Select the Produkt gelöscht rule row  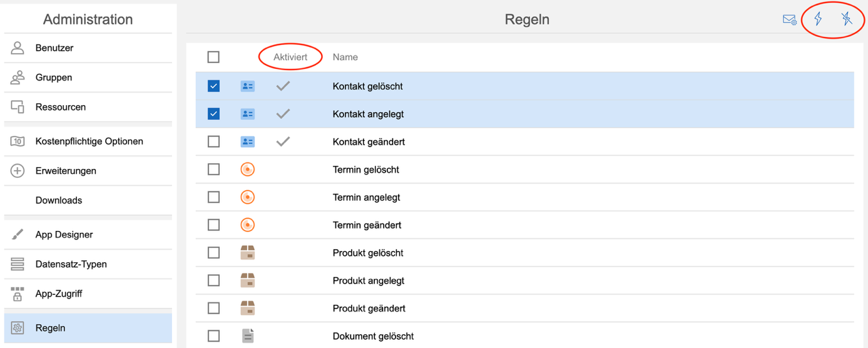pyautogui.click(x=368, y=253)
